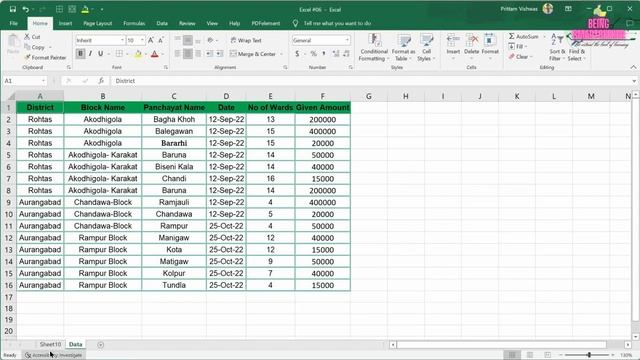Add a new sheet with plus button
The height and width of the screenshot is (360, 640).
click(x=100, y=344)
